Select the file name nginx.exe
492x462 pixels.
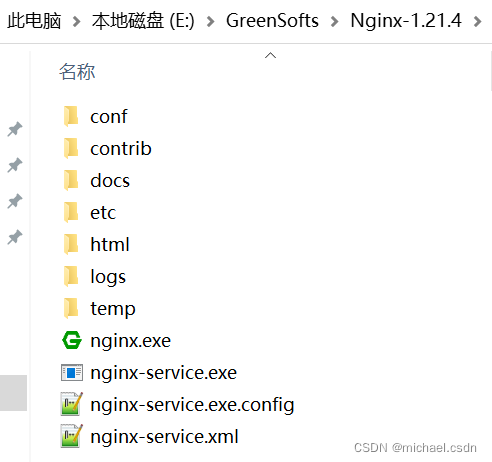coord(130,341)
